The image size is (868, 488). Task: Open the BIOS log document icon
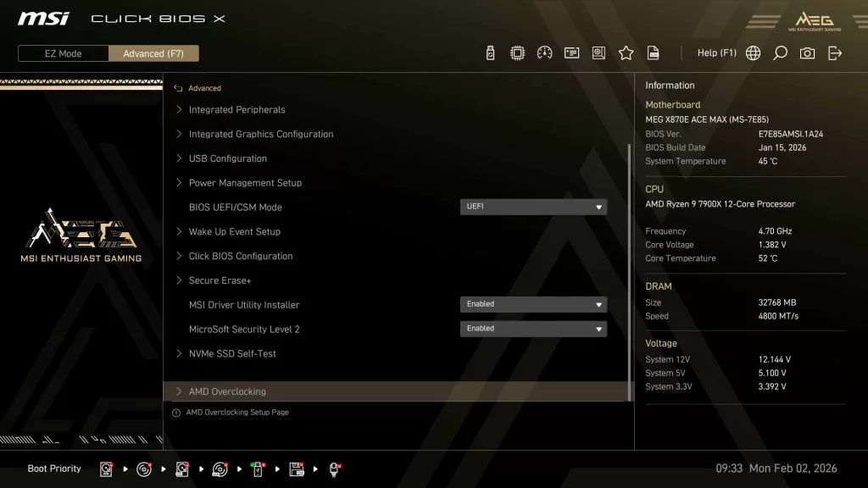pyautogui.click(x=653, y=53)
